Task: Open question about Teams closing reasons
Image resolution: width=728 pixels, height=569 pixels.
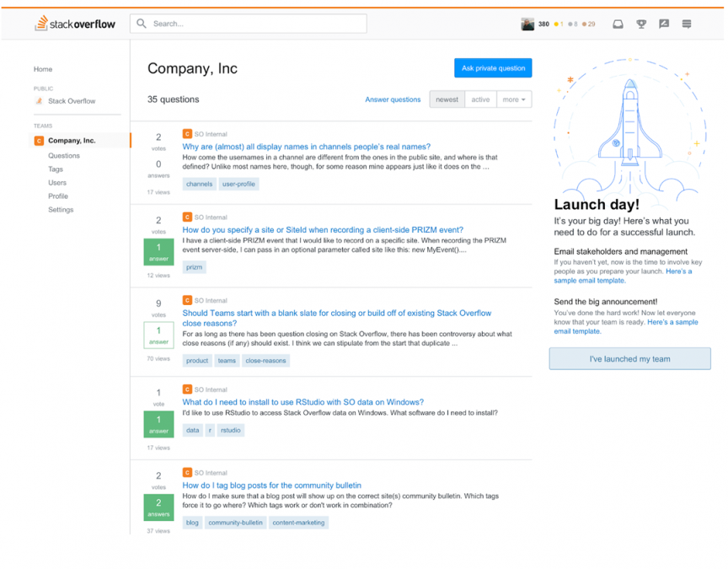Action: (x=336, y=318)
